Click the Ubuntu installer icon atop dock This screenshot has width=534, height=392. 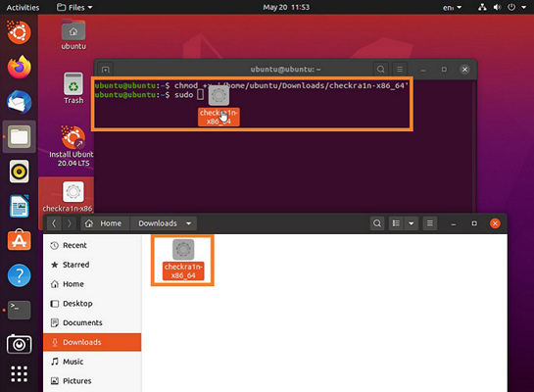(20, 32)
